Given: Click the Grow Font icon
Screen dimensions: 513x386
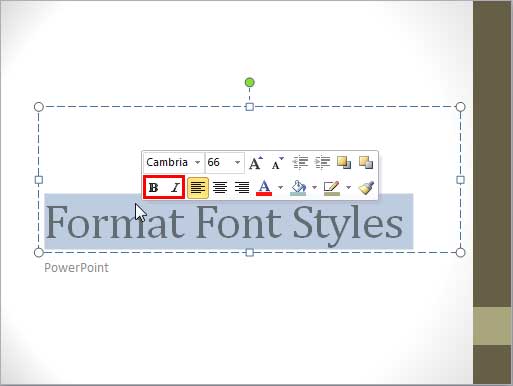Looking at the screenshot, I should coord(256,163).
